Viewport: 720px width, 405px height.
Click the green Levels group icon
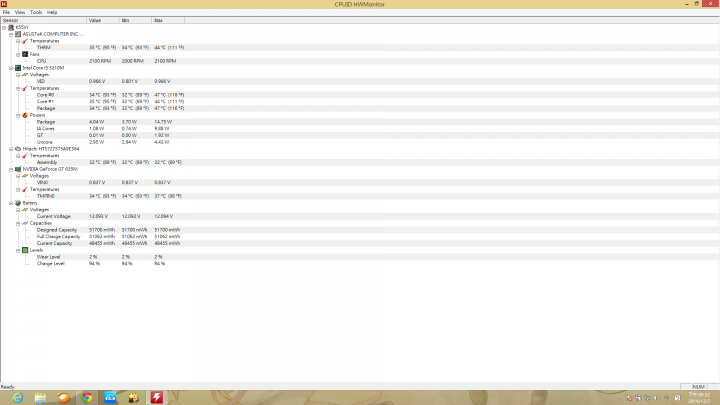[25, 250]
